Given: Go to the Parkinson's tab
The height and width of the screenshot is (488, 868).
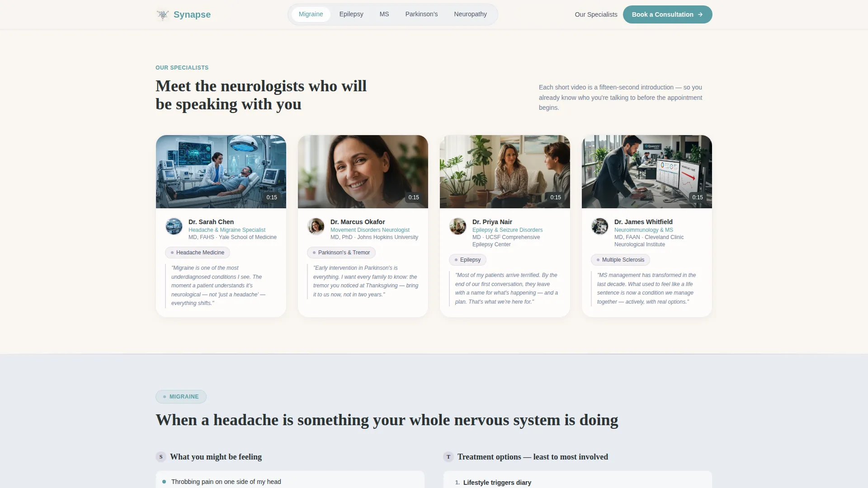Looking at the screenshot, I should coord(421,14).
